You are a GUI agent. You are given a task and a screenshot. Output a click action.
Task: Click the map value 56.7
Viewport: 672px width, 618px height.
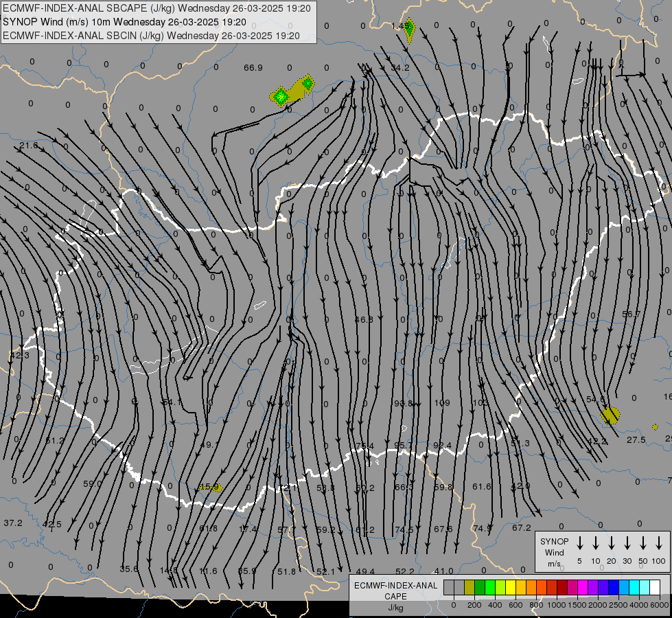point(632,314)
